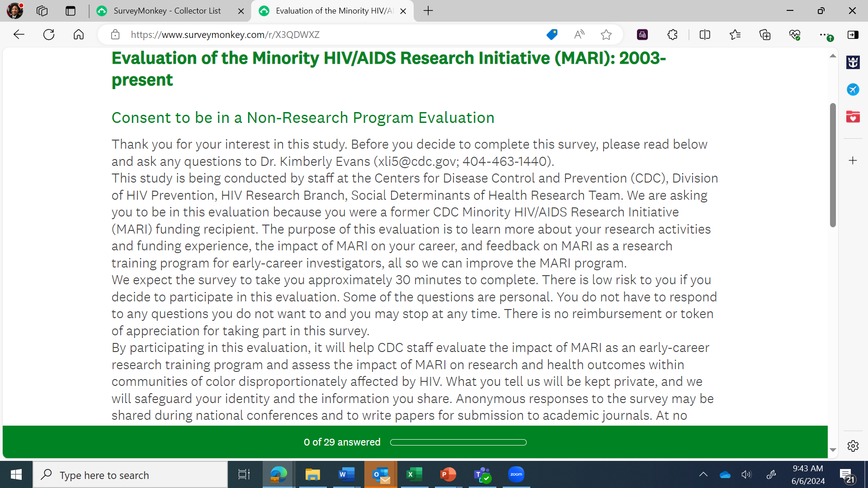Click the sidebar plus customize icon
Screen dimensions: 868x488
coord(853,160)
